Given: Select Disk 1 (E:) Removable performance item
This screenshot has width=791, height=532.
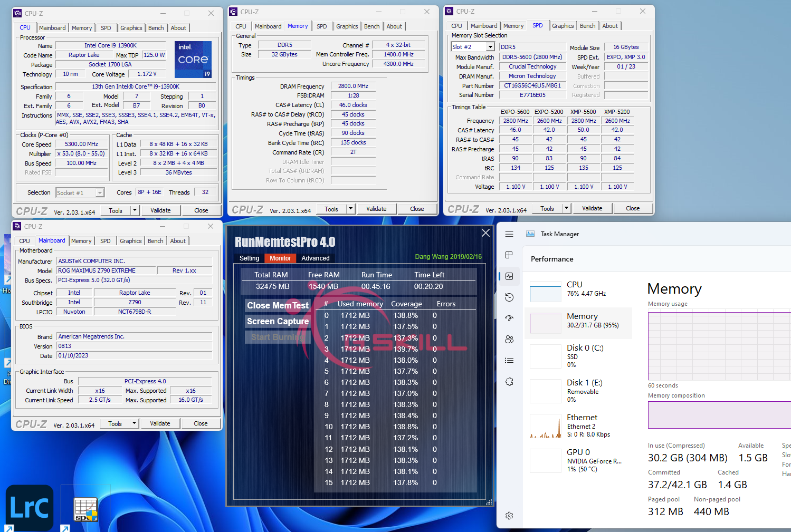Looking at the screenshot, I should tap(578, 391).
